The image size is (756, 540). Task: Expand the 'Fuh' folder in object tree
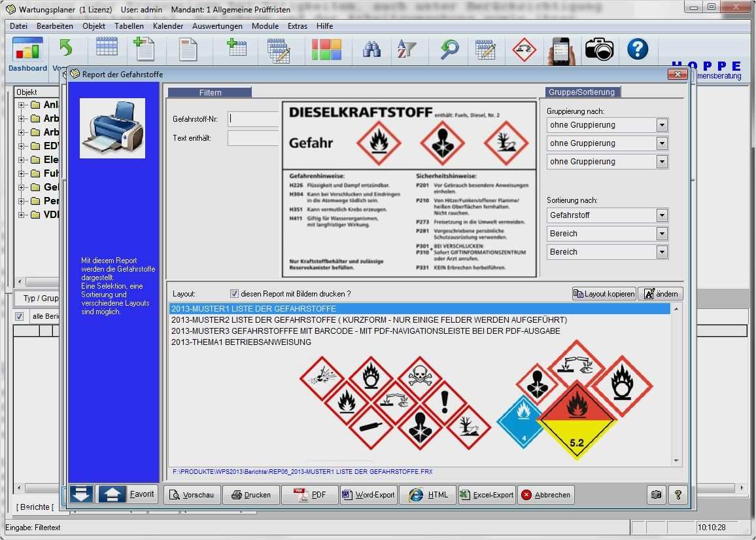tap(21, 173)
